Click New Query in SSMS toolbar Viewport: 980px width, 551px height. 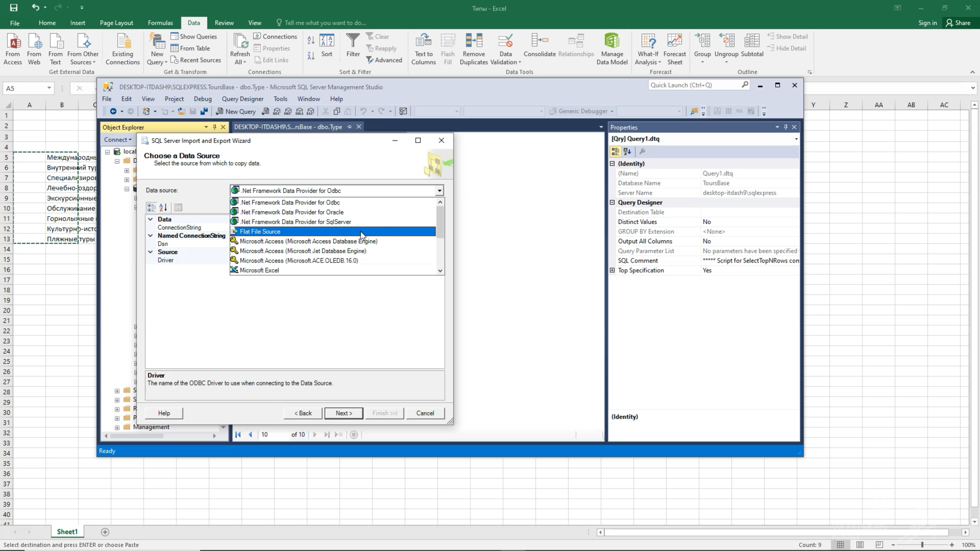(x=236, y=111)
